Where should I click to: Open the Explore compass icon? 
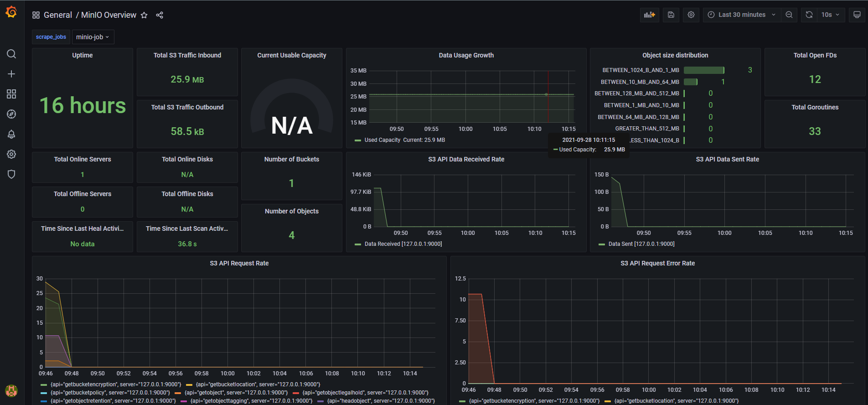point(11,114)
